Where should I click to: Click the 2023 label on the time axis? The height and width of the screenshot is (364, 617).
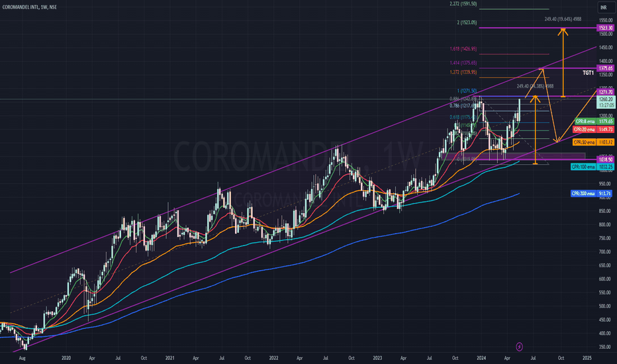pos(377,358)
